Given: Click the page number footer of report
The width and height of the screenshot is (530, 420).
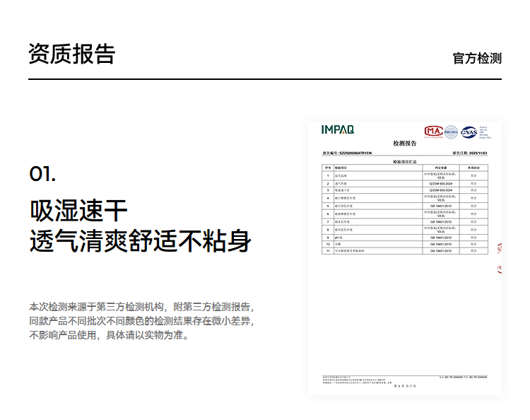Looking at the screenshot, I should pyautogui.click(x=405, y=386).
